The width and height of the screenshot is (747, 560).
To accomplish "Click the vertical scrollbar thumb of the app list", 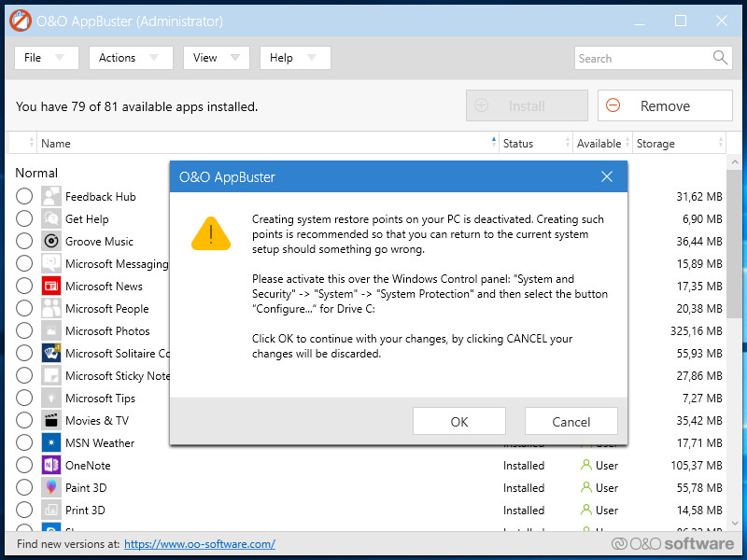I will coord(735,244).
